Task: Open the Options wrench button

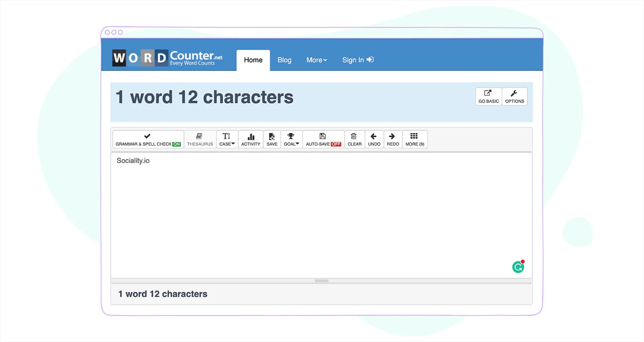Action: click(514, 97)
